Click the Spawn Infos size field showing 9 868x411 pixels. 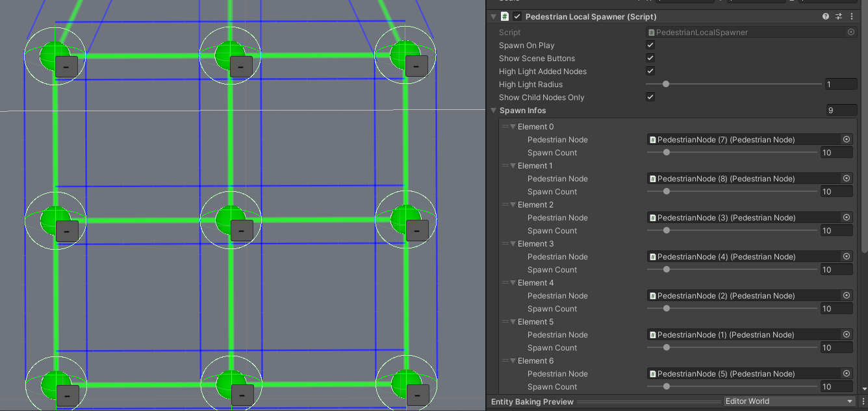[x=841, y=111]
